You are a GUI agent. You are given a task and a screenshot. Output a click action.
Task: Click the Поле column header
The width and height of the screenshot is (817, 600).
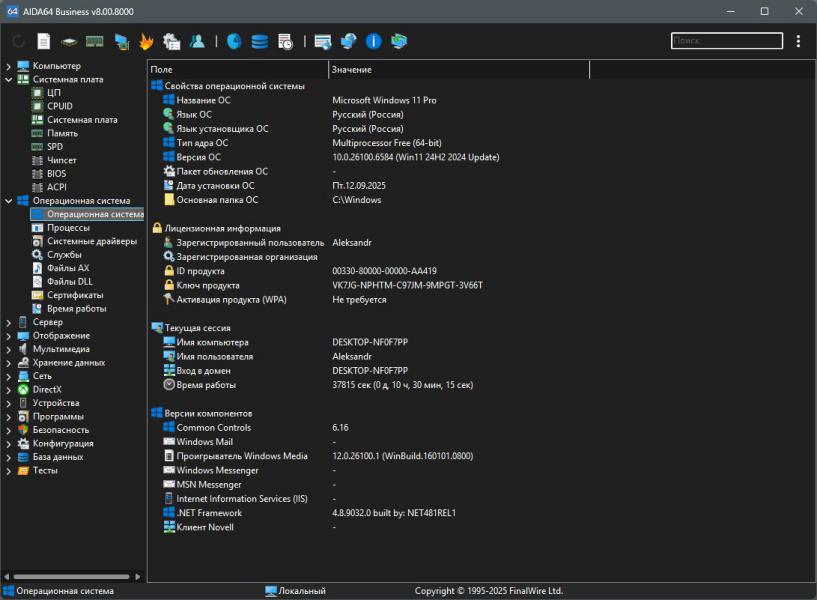tap(238, 69)
